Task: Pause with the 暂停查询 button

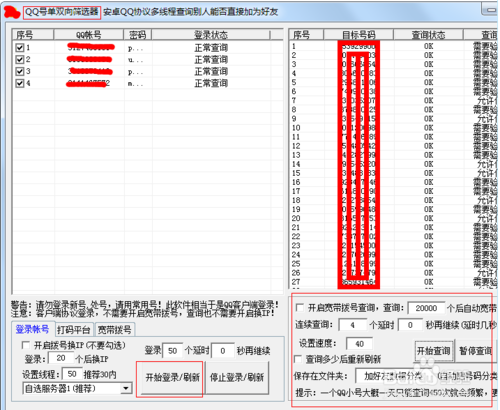Action: click(476, 351)
